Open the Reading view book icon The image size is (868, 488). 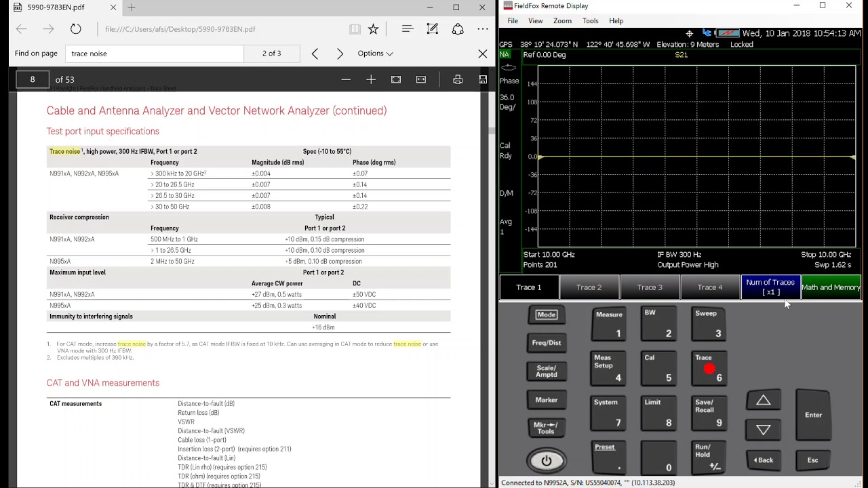pyautogui.click(x=355, y=29)
